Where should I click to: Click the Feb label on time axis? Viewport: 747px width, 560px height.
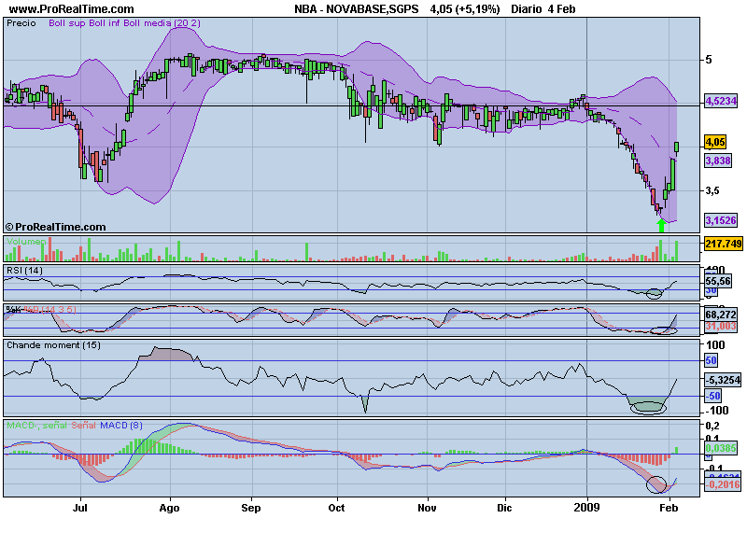(669, 508)
